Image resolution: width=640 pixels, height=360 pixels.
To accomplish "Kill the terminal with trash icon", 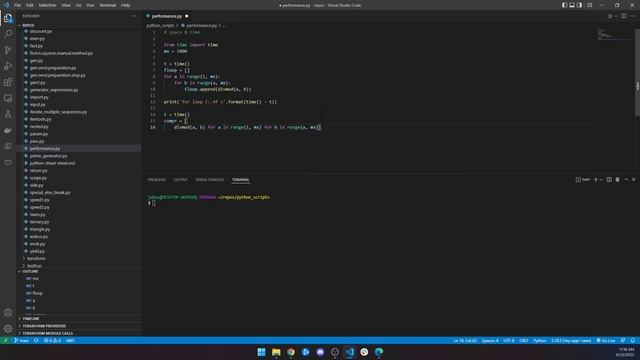I will pyautogui.click(x=618, y=180).
